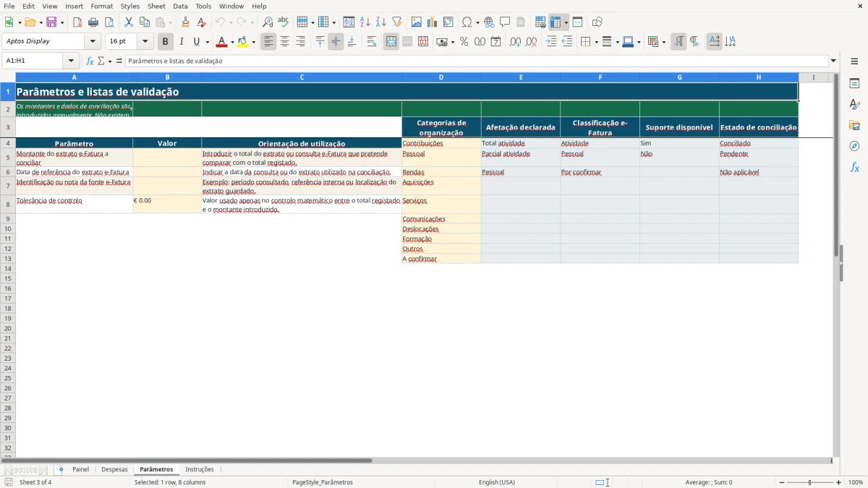Adjust the zoom slider in status bar
Screen dimensions: 868x488
pos(809,482)
